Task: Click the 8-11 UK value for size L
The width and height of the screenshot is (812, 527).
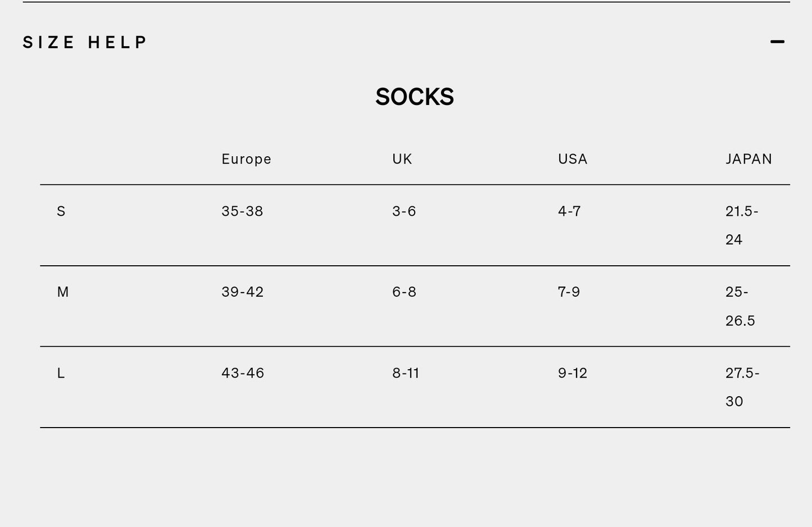Action: click(405, 372)
